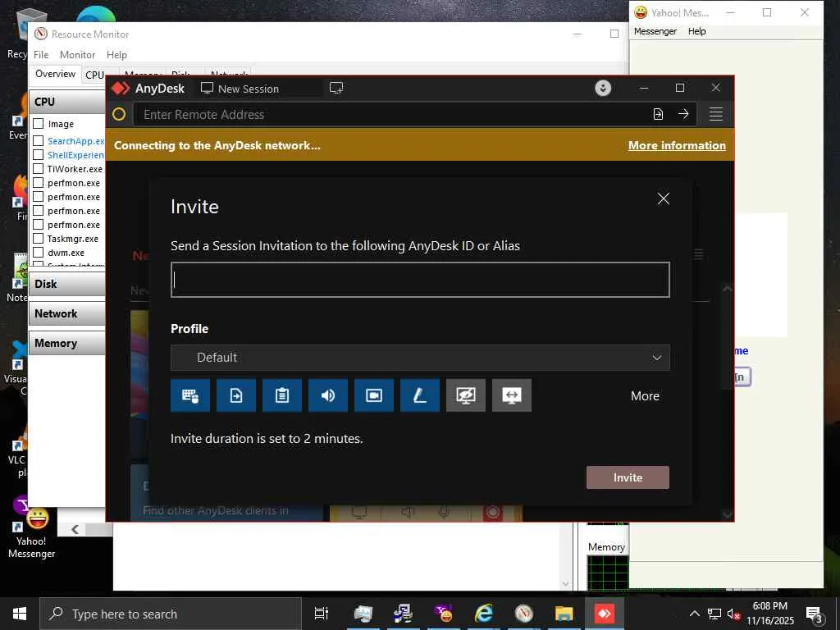Viewport: 840px width, 630px height.
Task: Open the File menu in Resource Monitor
Action: (41, 55)
